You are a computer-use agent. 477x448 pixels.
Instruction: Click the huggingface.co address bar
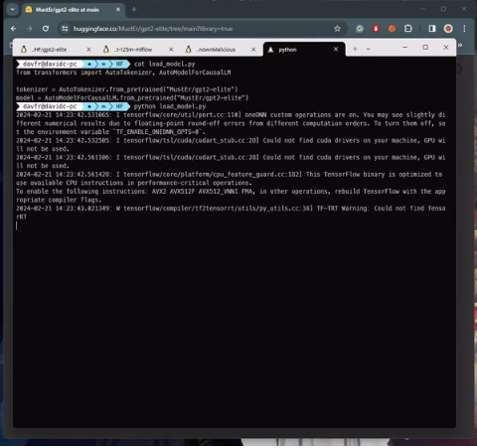coord(199,29)
